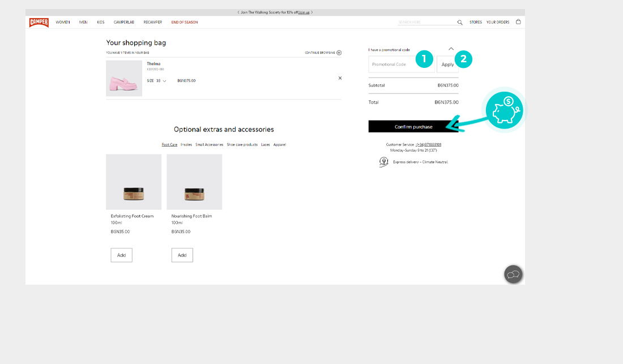Viewport: 623px width, 364px height.
Task: Open the Exfoliating Foot Cream product image
Action: click(x=134, y=182)
